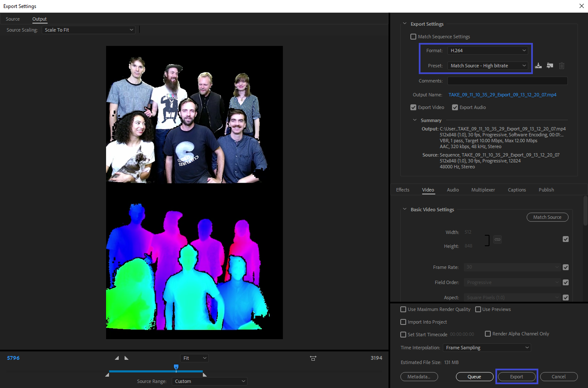Click the Queue button
588x388 pixels.
pyautogui.click(x=474, y=377)
